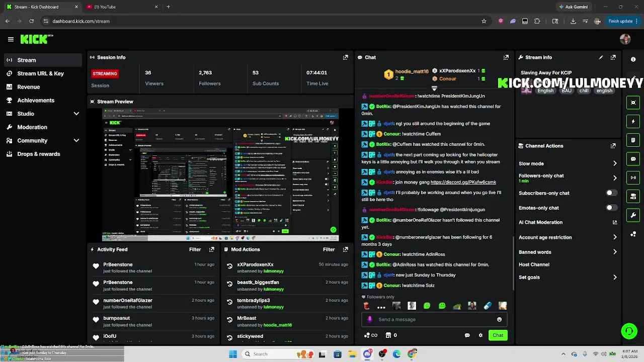Open a new browser tab

168,7
